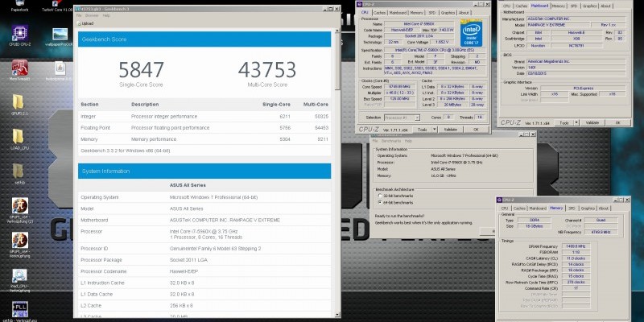The image size is (644, 322).
Task: Click the Core Voltage value in CPU-Z
Action: pyautogui.click(x=441, y=42)
